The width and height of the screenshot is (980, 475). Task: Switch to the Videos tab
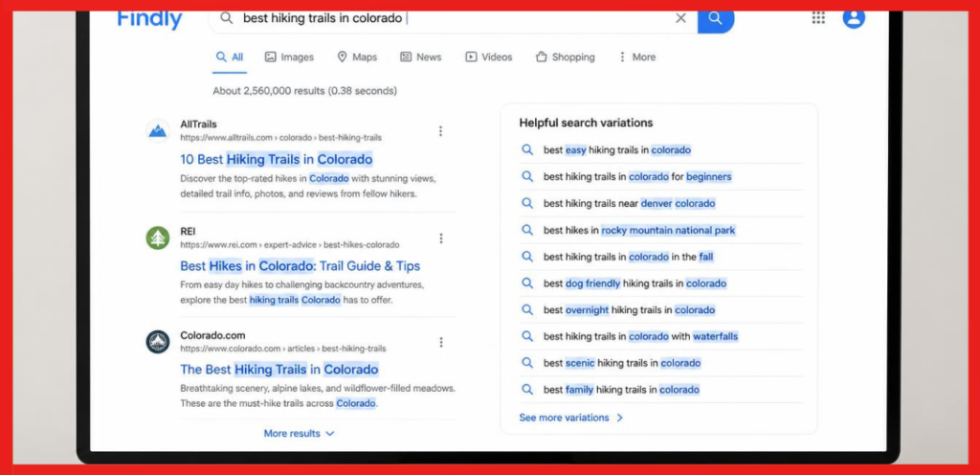point(489,57)
